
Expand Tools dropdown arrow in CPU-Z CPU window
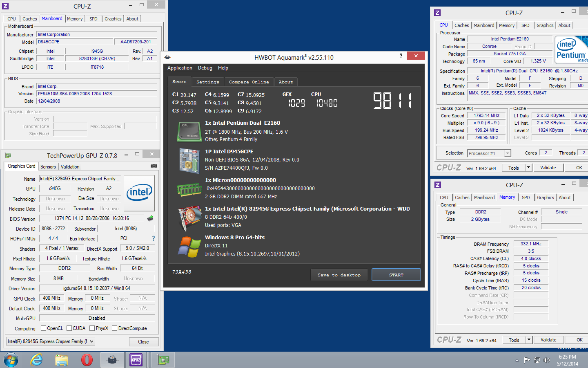(x=528, y=168)
